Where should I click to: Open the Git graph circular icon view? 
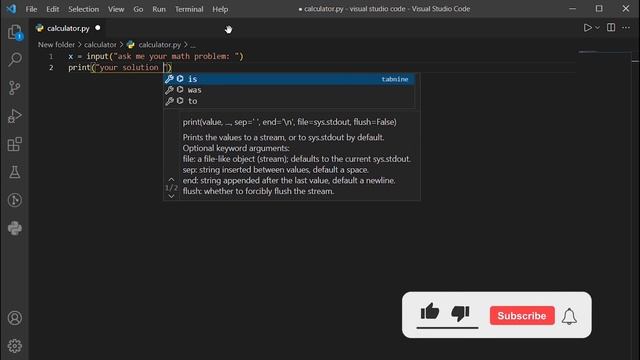[x=15, y=200]
